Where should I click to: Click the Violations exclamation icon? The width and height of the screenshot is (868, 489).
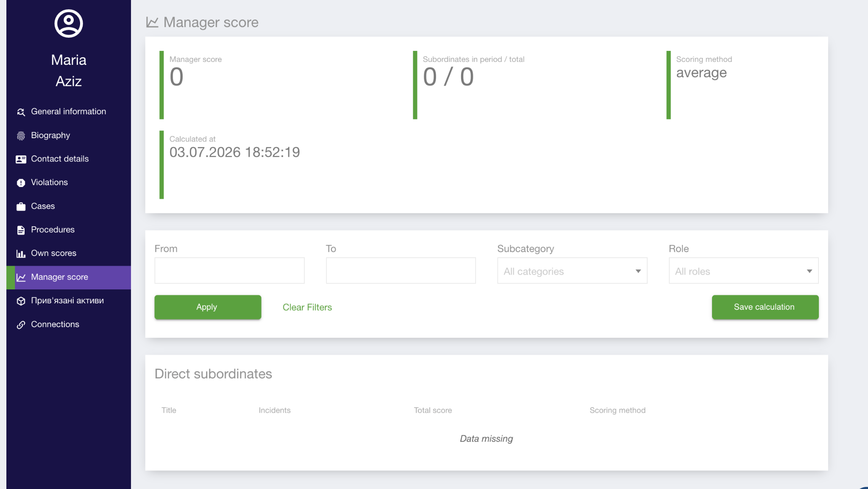(21, 183)
